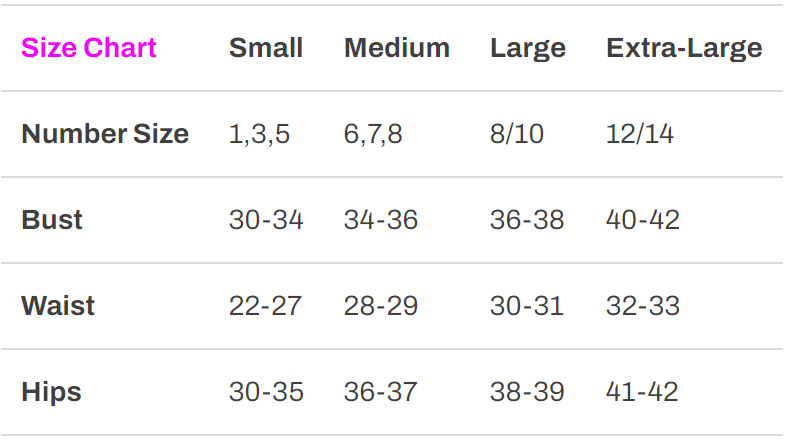This screenshot has width=795, height=441.
Task: Select the Medium column header
Action: (x=397, y=48)
